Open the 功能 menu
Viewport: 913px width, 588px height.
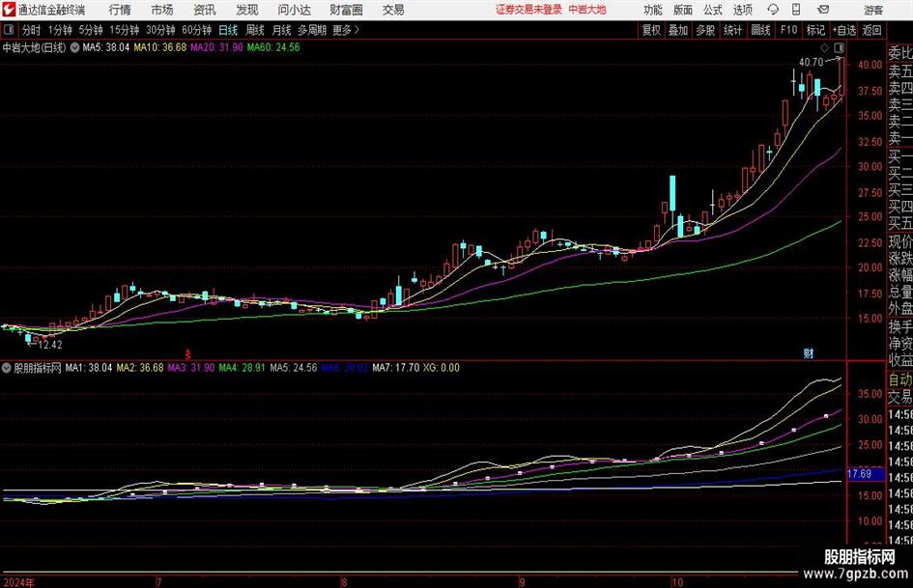[x=653, y=10]
